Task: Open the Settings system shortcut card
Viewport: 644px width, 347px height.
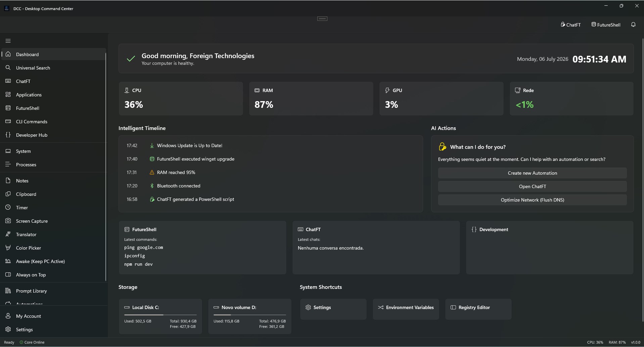Action: point(333,309)
